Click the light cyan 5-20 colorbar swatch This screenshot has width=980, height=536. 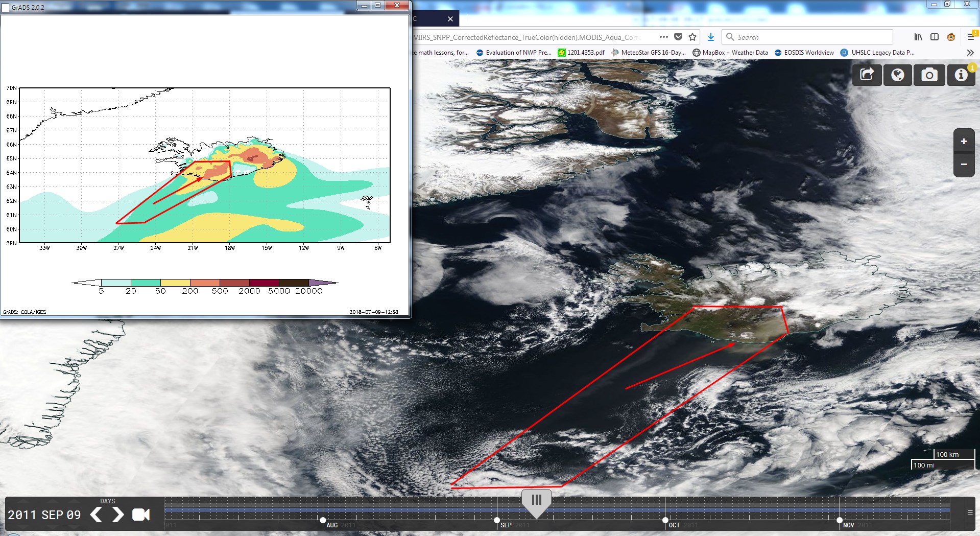coord(116,283)
